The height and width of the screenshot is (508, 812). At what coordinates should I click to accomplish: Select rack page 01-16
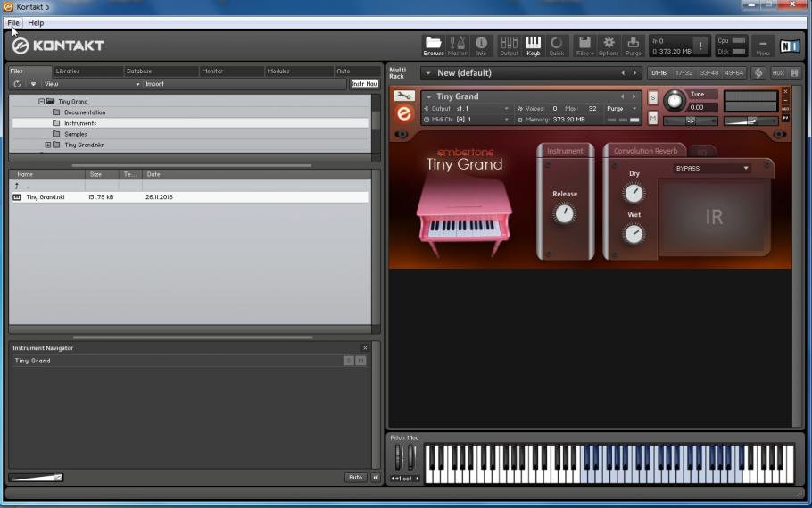click(659, 73)
